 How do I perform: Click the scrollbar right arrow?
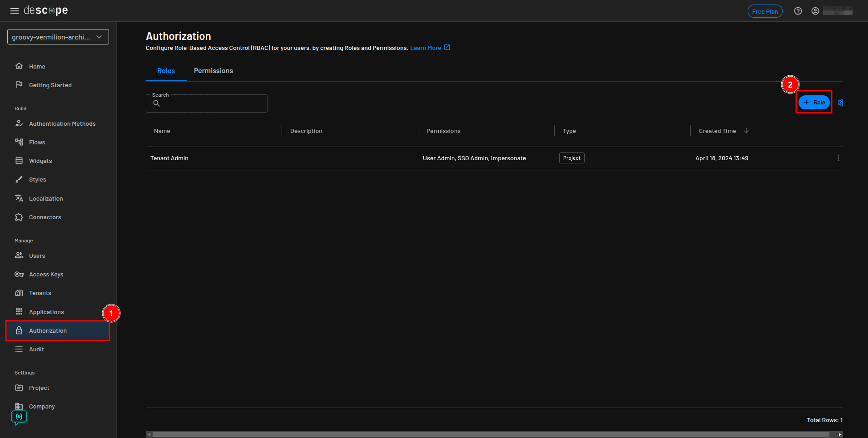[x=839, y=434]
